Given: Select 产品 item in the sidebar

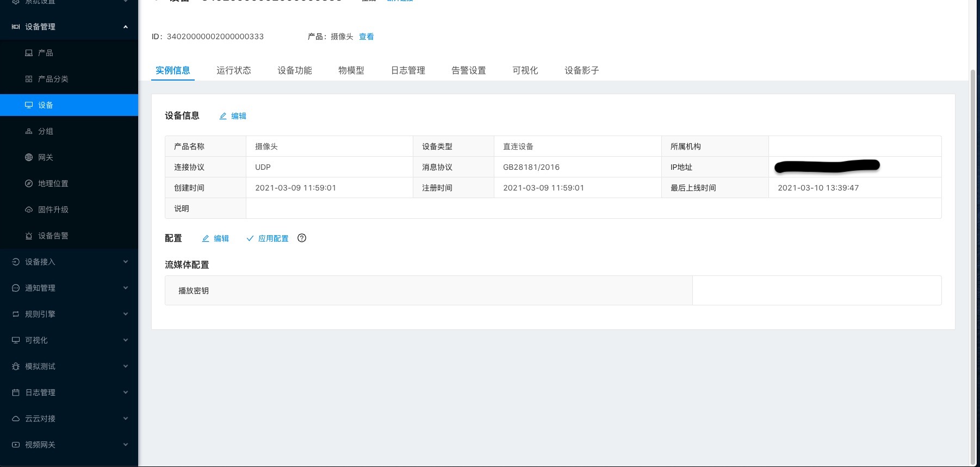Looking at the screenshot, I should tap(46, 53).
